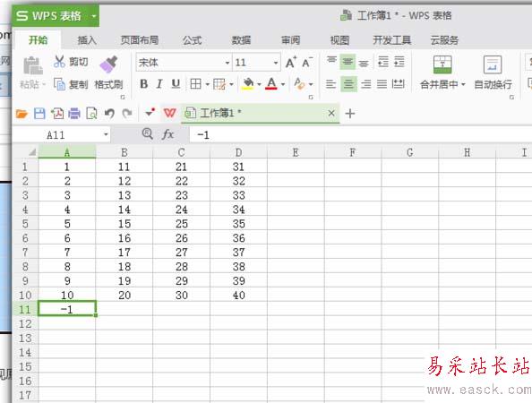Viewport: 532px width, 403px height.
Task: Click the Copy icon
Action: click(59, 84)
